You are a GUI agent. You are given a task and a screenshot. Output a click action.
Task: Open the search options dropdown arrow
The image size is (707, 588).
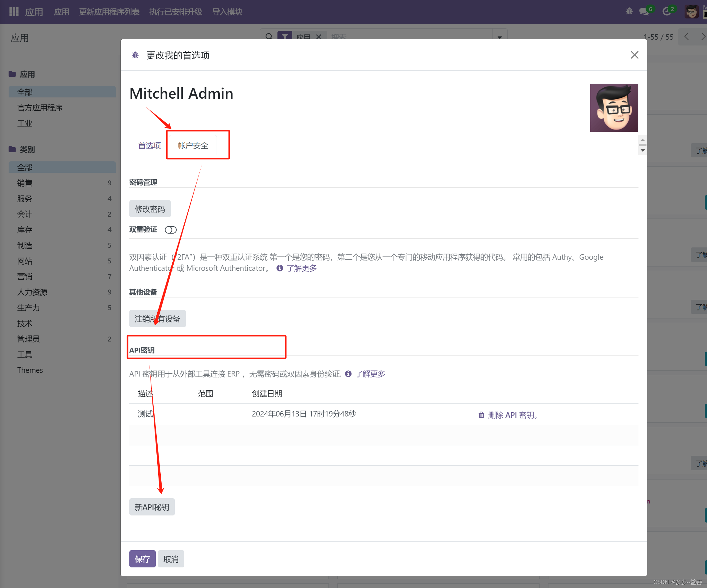[x=500, y=37]
